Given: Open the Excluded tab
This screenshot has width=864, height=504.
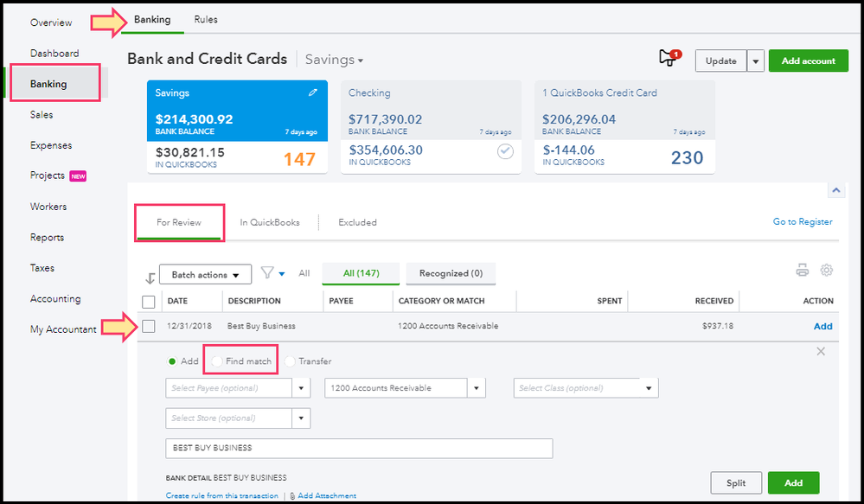Looking at the screenshot, I should (x=357, y=222).
